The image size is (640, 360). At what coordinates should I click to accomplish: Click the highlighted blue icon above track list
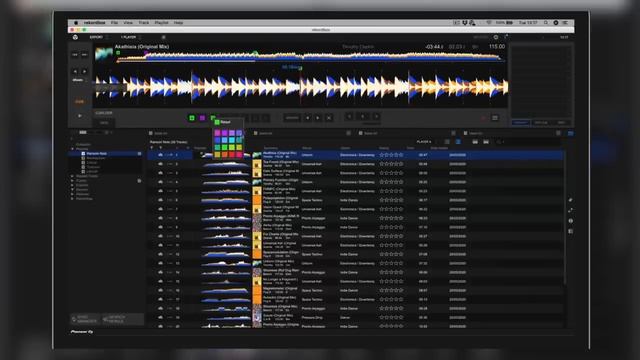click(x=570, y=133)
